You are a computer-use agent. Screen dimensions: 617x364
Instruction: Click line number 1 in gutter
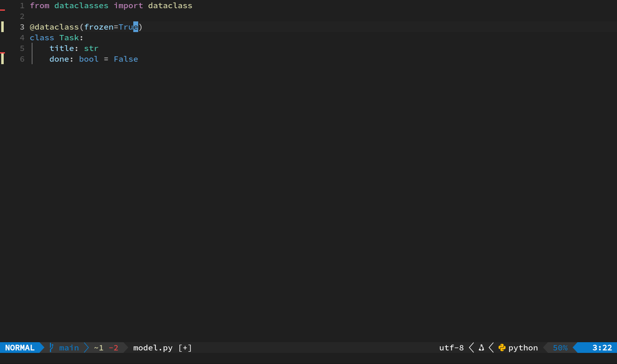tap(22, 6)
